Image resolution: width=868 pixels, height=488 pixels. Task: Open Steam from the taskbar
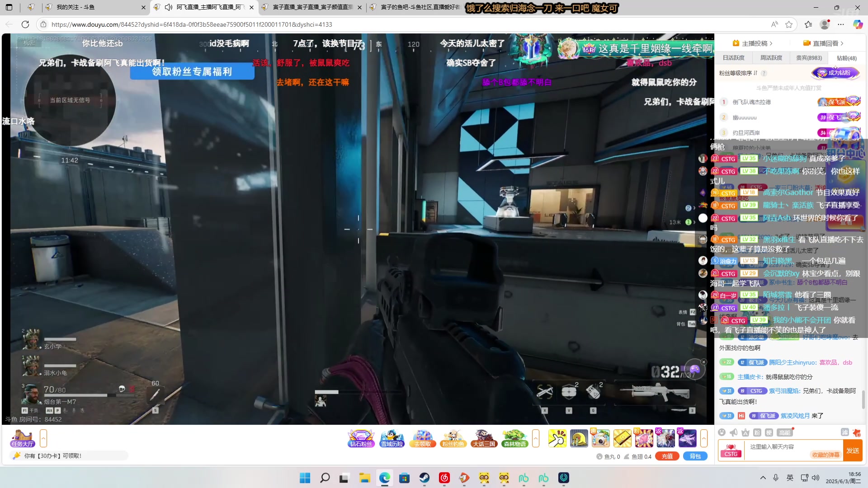coord(424,478)
